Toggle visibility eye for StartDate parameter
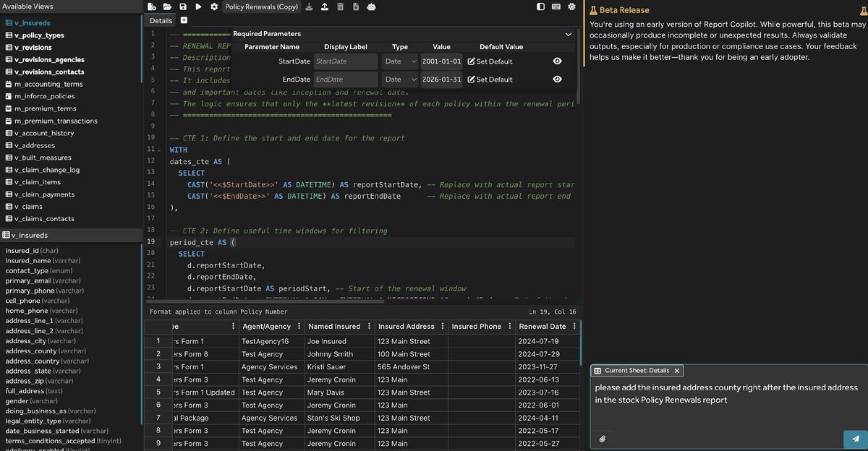 (x=557, y=61)
